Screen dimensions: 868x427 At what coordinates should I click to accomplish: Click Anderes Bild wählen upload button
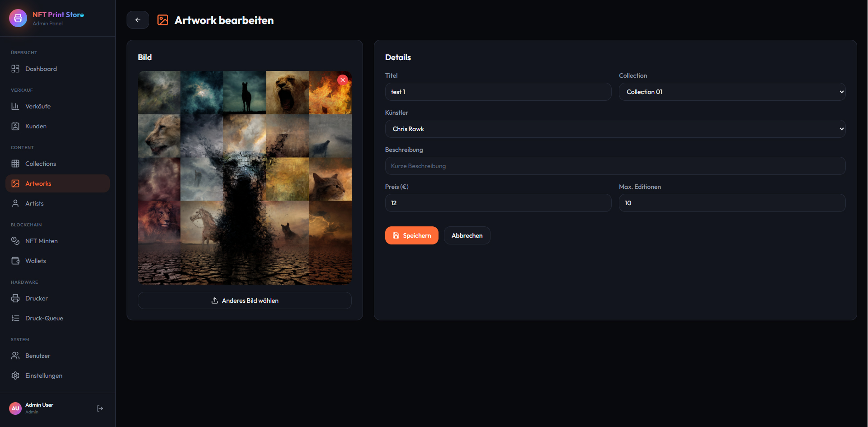click(x=245, y=300)
